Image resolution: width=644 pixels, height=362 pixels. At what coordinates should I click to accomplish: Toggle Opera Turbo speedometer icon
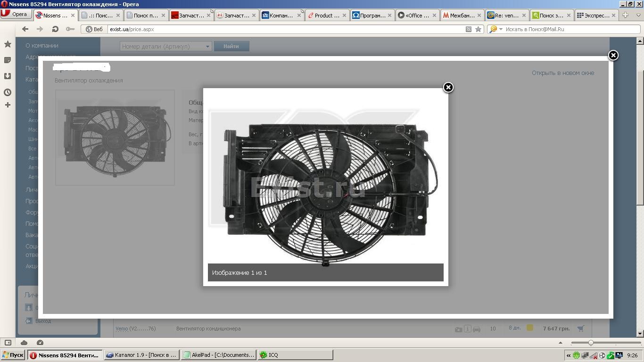pos(40,343)
